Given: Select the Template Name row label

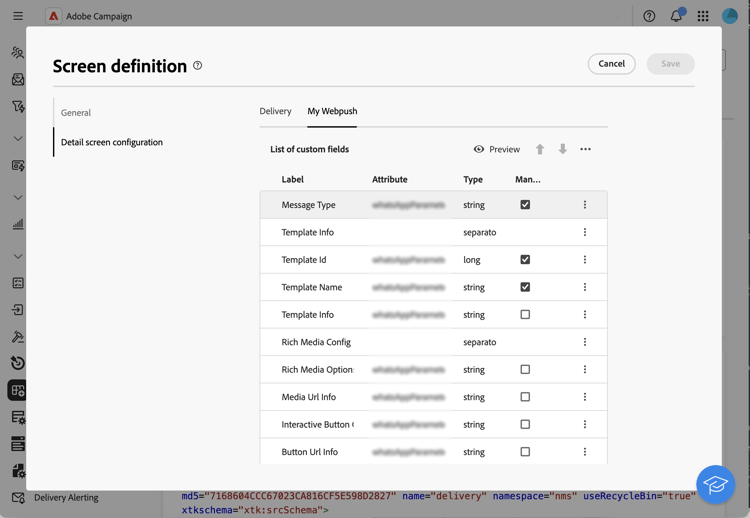Looking at the screenshot, I should [x=311, y=287].
